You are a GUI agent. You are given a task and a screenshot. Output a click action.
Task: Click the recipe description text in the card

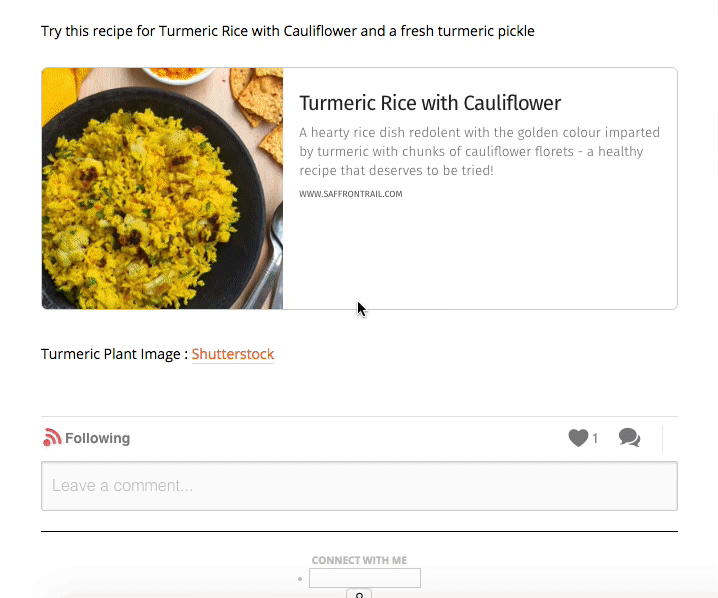pos(478,151)
